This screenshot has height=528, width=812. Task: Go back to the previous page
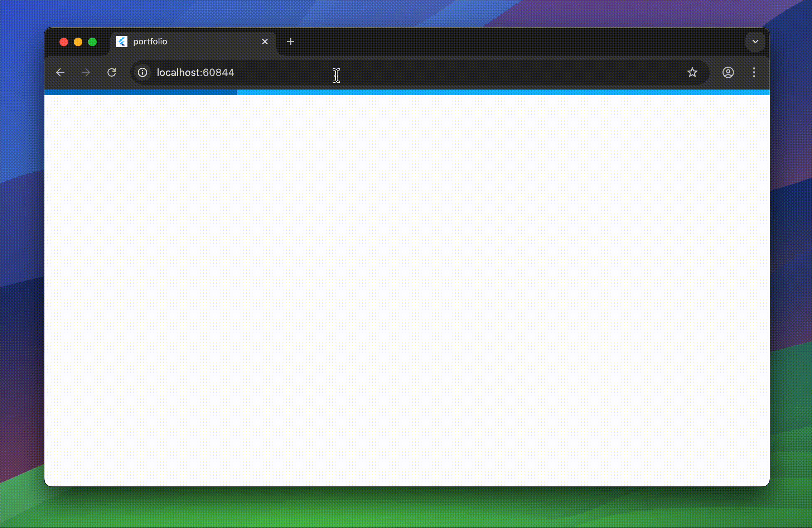coord(60,73)
